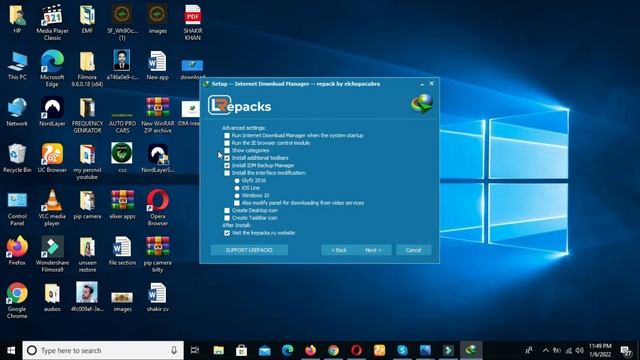Tick Install the interface modification checkbox
Viewport: 640px width, 360px height.
tap(227, 173)
